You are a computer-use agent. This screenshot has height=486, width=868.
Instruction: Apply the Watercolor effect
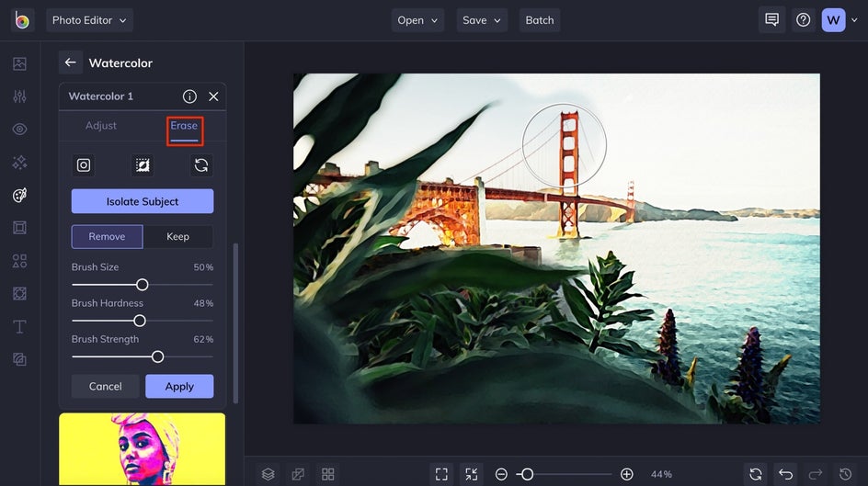point(179,387)
